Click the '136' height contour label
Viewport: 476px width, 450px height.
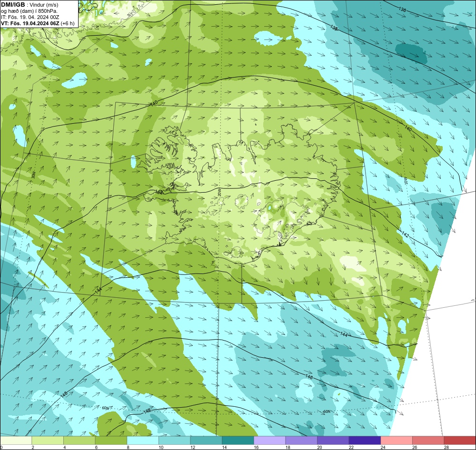402,10
